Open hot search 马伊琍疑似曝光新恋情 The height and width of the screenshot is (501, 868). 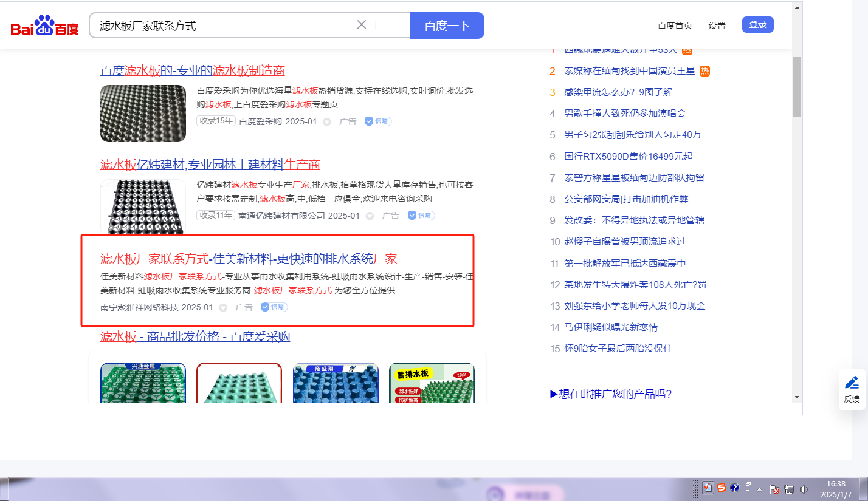(611, 327)
